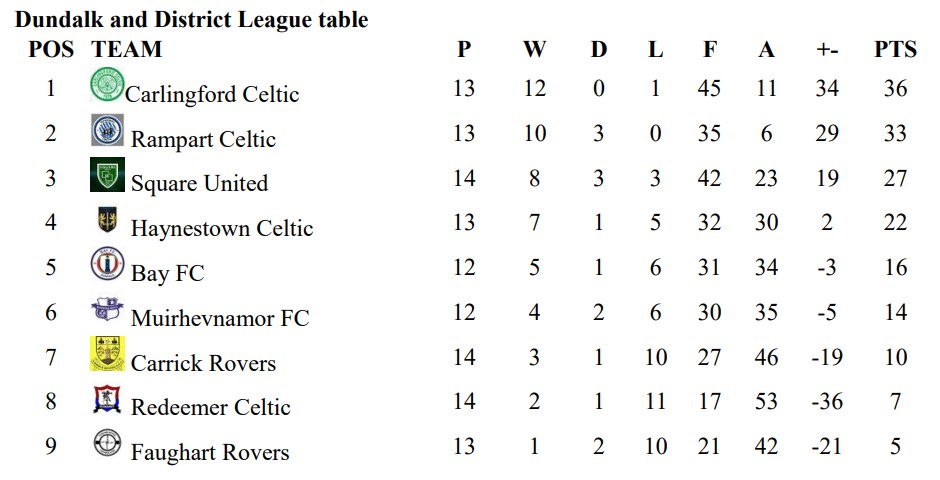Select the Rampart Celtic club badge

[108, 130]
